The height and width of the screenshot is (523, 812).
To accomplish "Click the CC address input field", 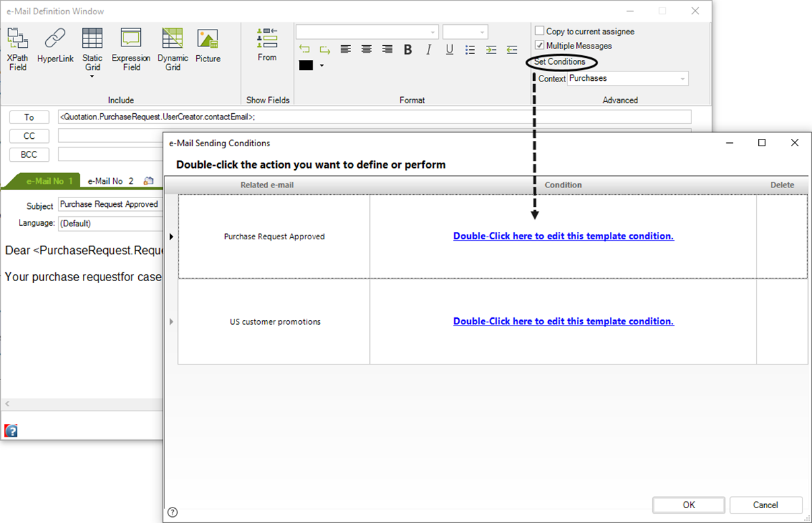I will click(111, 135).
